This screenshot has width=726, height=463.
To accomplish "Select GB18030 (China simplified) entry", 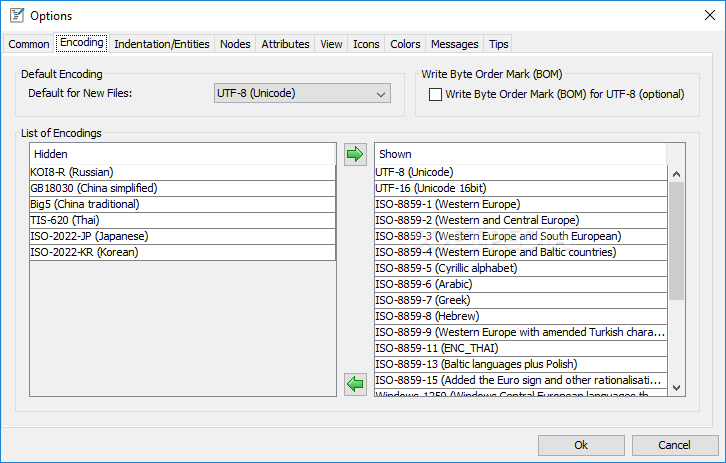I will pos(182,188).
